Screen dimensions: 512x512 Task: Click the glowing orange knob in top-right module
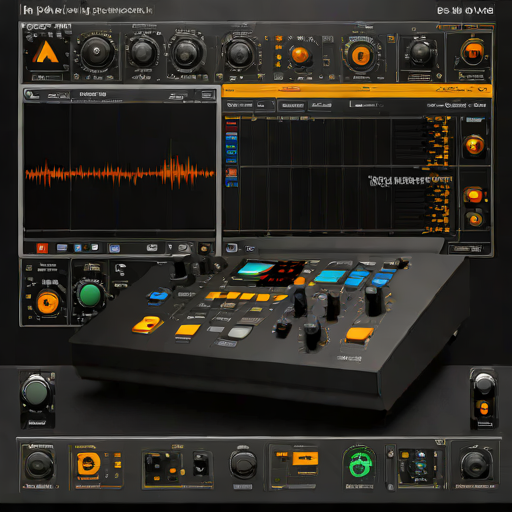(x=473, y=52)
